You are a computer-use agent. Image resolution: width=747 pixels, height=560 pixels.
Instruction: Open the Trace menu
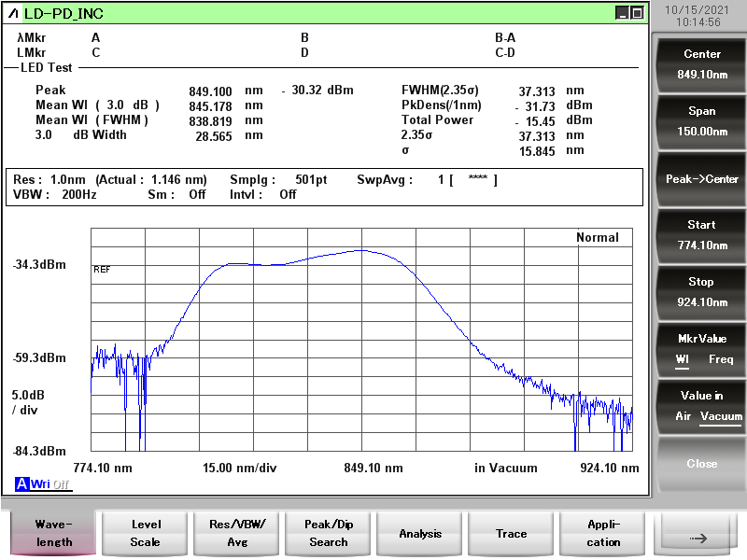512,533
